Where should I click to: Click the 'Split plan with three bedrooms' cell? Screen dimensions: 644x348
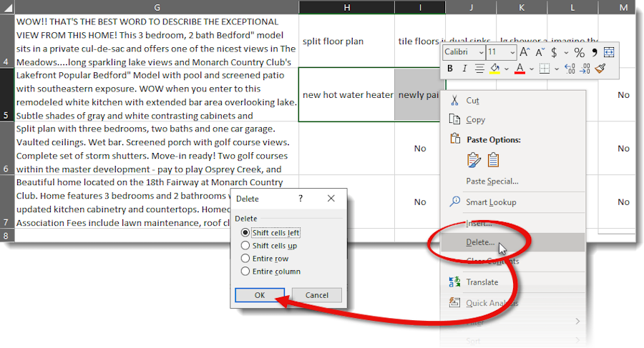[157, 148]
